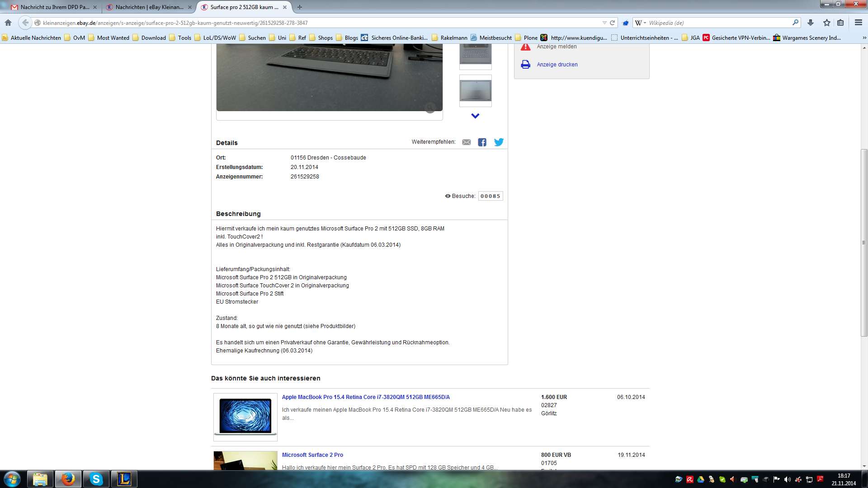Click the Firefox home icon
868x488 pixels.
click(8, 23)
